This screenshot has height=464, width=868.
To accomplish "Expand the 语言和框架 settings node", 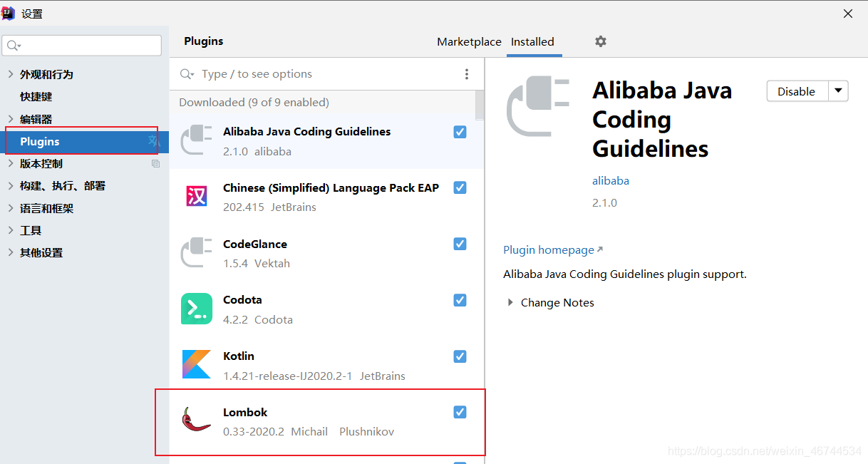I will (10, 209).
